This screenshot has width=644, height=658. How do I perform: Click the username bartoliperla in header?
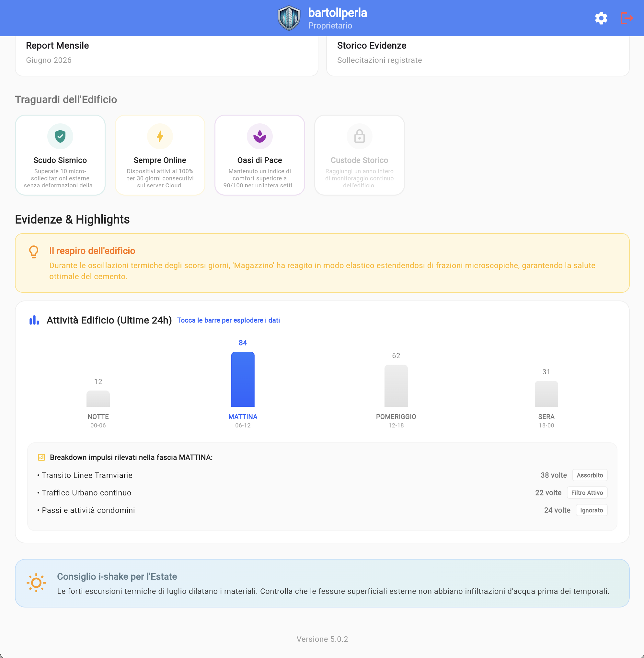coord(338,13)
